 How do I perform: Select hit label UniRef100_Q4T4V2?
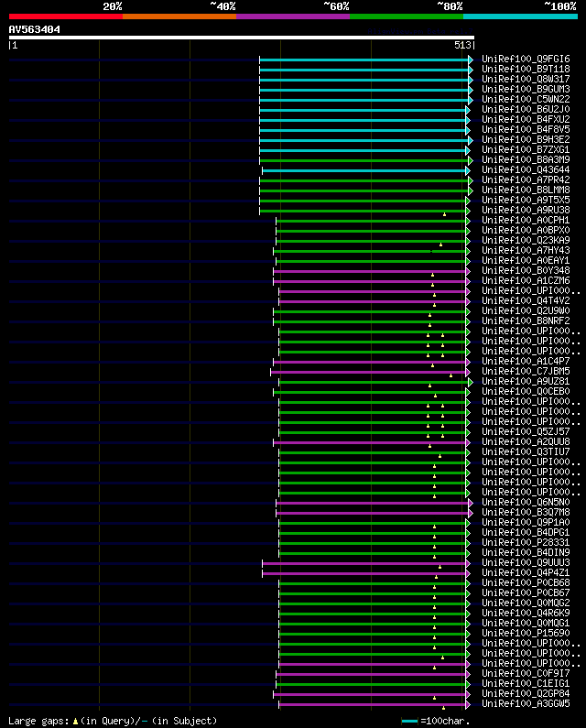pos(526,301)
